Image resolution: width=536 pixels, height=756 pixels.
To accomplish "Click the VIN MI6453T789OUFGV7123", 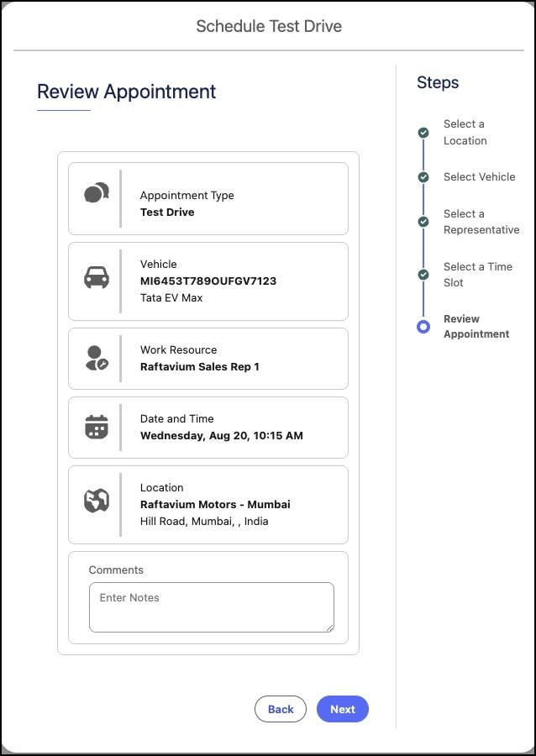I will coord(208,281).
